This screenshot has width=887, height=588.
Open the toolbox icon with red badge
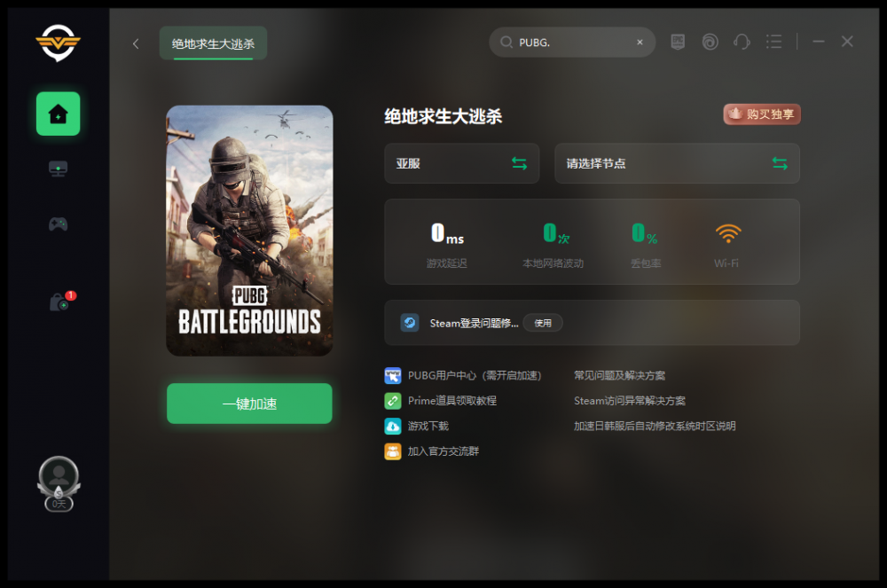point(60,302)
